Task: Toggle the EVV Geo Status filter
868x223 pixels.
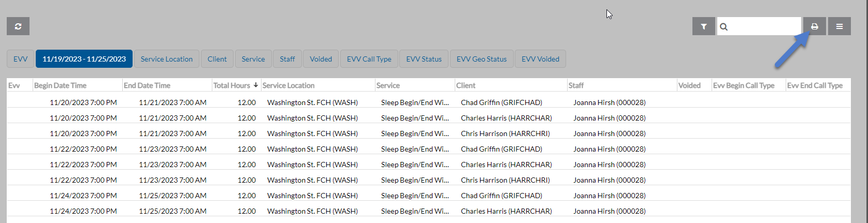Action: pos(481,59)
